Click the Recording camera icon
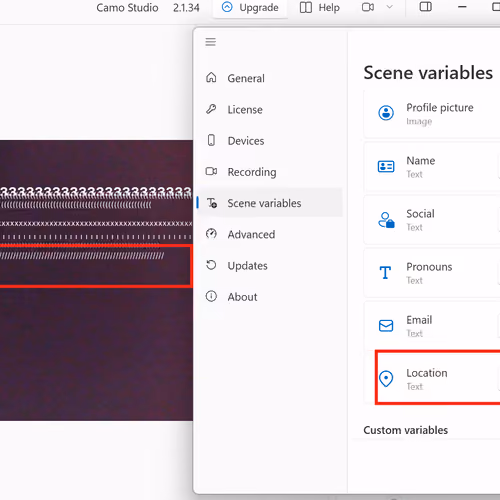 pos(211,171)
